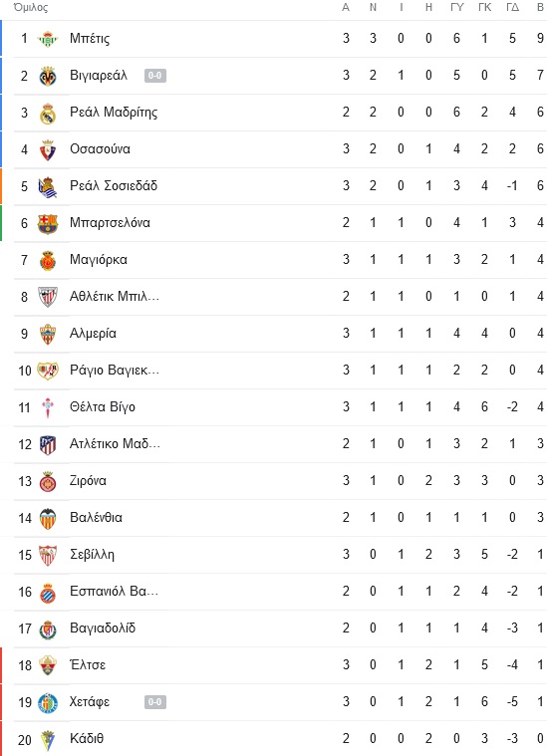Open the Σεβίλλη team row
Screen dimensions: 547x756
(273, 555)
